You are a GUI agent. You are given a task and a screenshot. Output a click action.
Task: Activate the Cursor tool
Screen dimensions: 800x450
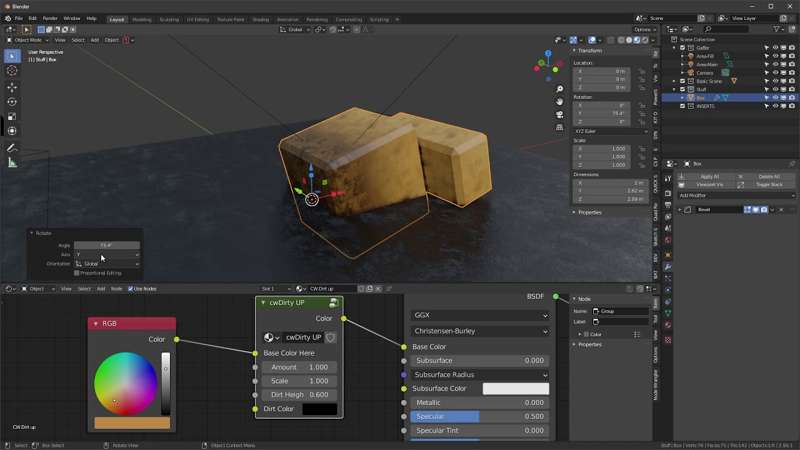click(x=12, y=71)
